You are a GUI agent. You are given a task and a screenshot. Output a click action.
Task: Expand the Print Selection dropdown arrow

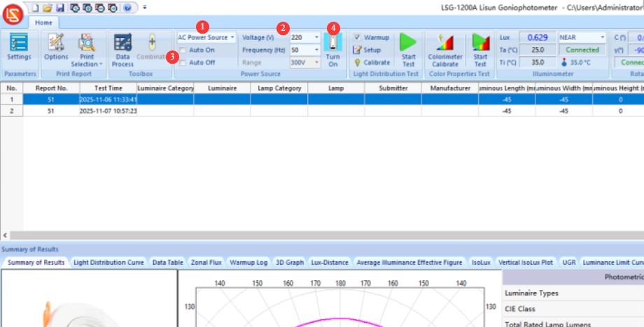tap(101, 64)
